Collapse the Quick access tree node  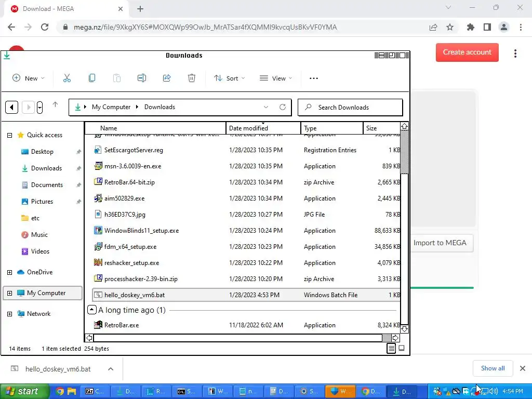pos(9,135)
